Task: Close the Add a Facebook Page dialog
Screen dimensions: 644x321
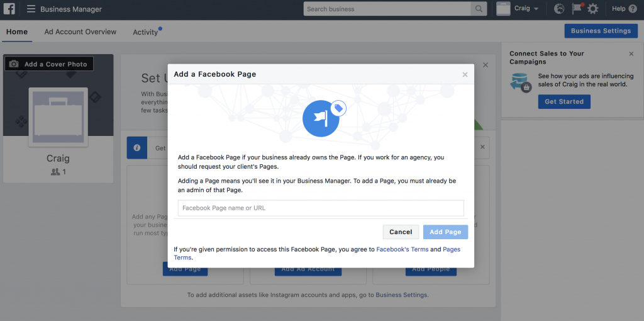Action: (465, 74)
